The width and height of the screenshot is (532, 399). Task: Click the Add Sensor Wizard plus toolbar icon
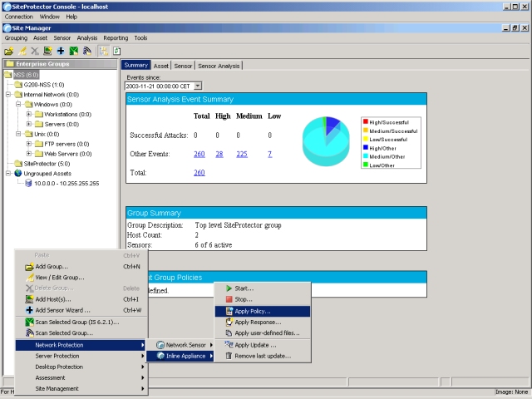[x=61, y=52]
